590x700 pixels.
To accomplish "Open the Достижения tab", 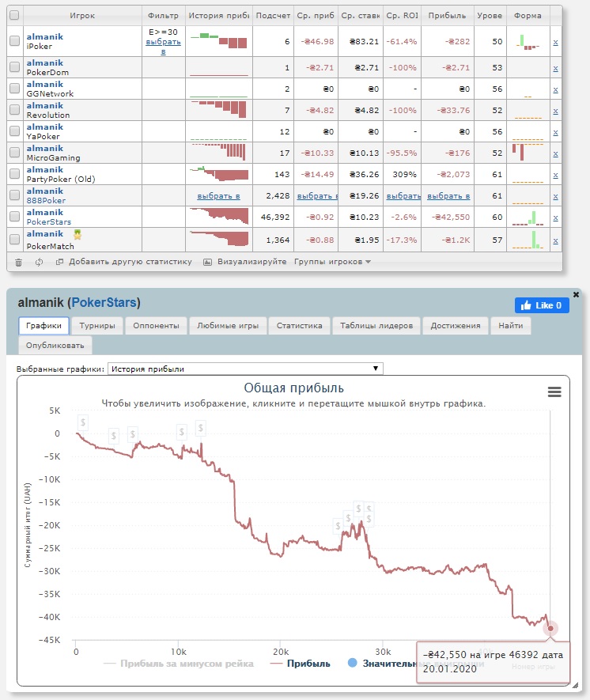I will (456, 325).
